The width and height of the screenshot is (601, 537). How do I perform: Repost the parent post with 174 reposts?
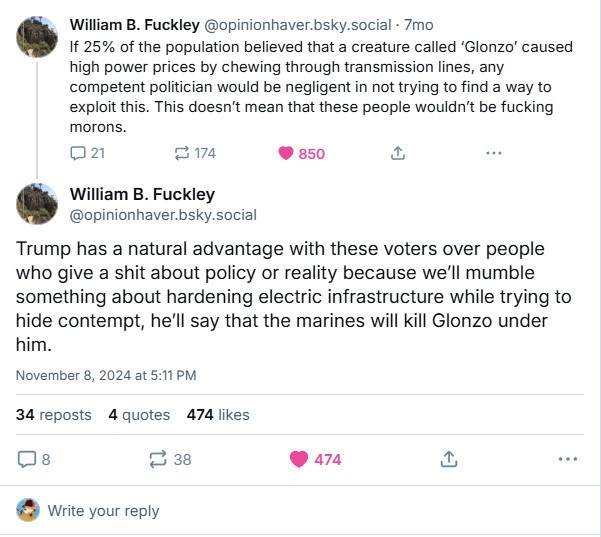coord(182,153)
